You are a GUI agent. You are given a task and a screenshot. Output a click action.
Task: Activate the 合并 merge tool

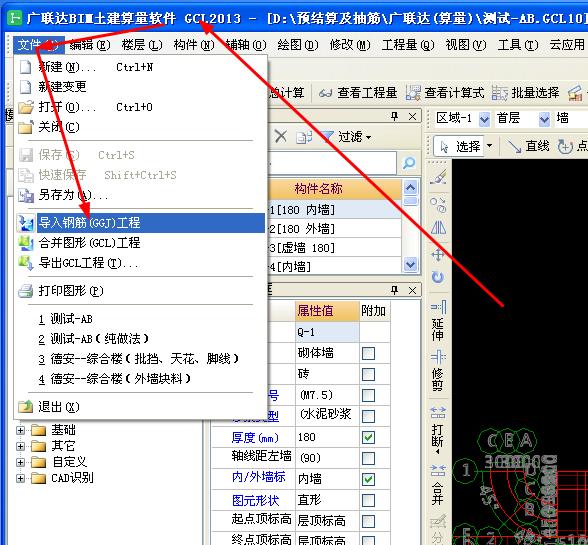[x=438, y=484]
